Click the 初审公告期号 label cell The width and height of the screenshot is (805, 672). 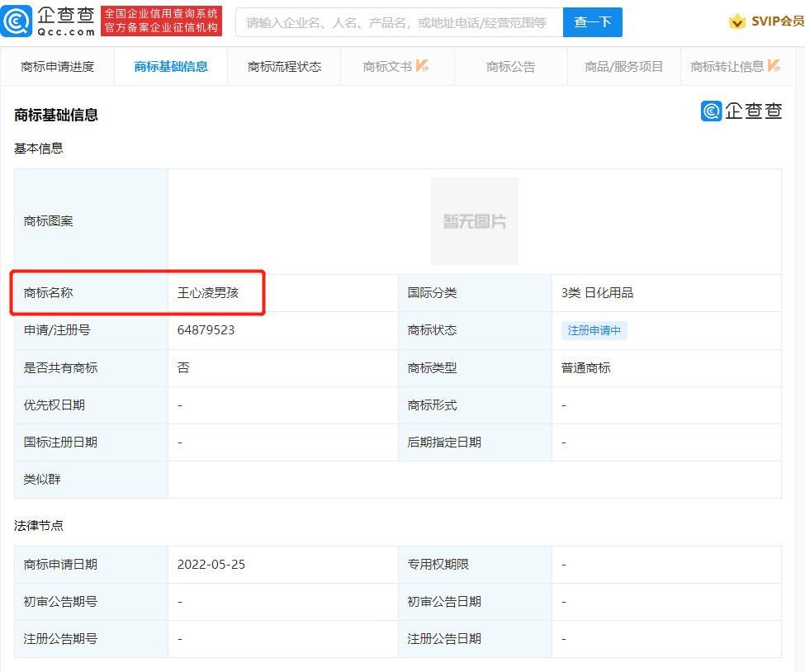(91, 602)
